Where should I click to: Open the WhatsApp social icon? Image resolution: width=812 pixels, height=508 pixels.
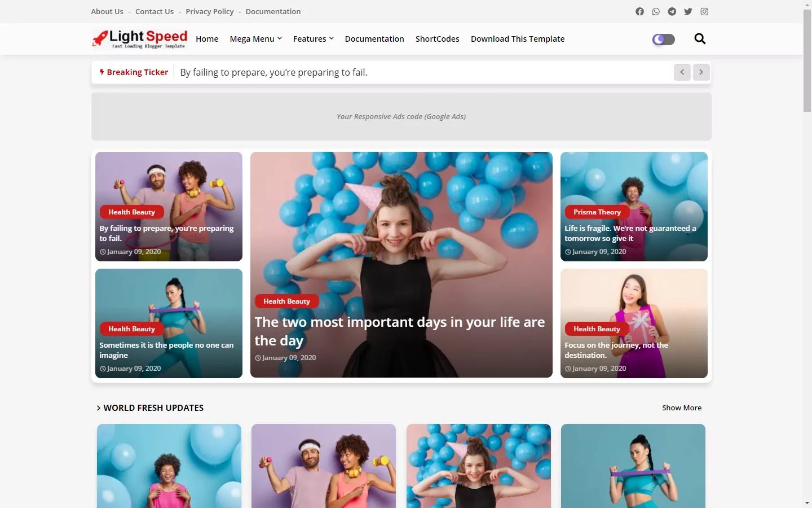coord(656,11)
